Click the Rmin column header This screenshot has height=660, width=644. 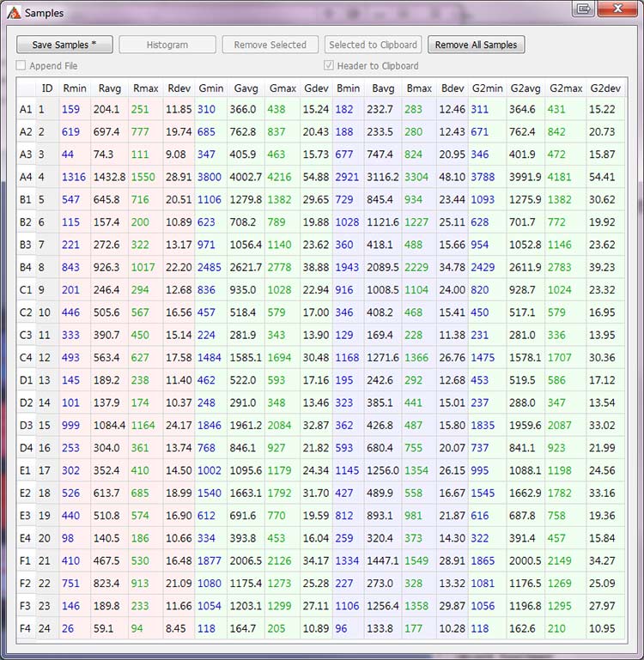click(75, 88)
